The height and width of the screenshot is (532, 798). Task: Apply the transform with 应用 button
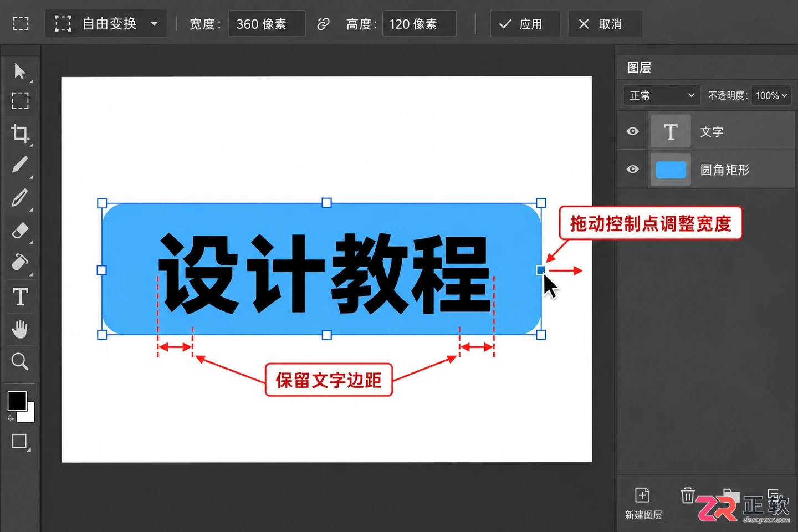coord(525,24)
